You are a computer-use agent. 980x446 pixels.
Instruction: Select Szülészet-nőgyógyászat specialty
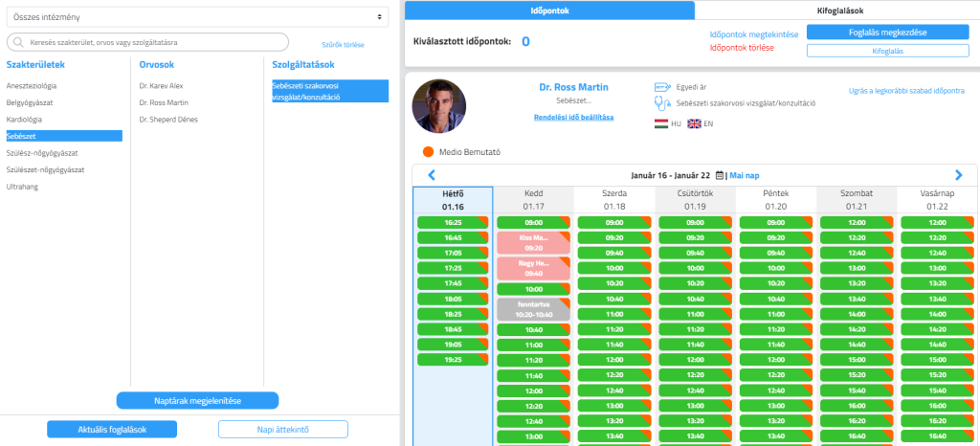click(x=45, y=170)
